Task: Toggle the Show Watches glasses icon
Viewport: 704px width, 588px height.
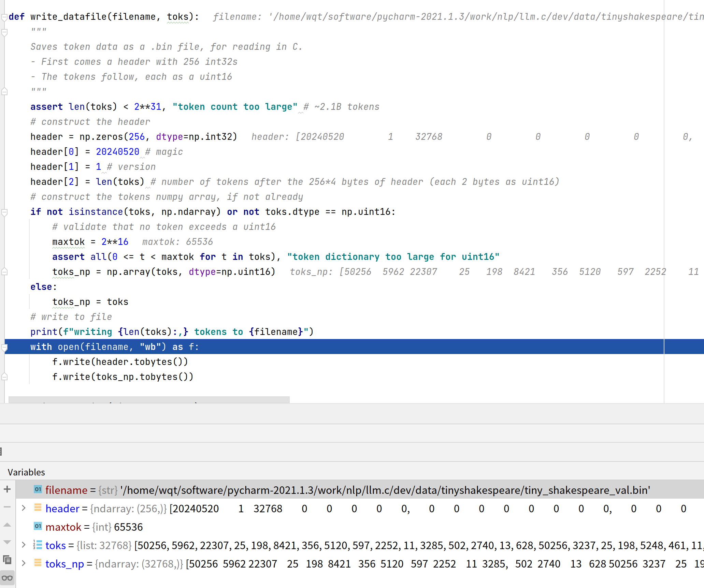Action: 7,578
